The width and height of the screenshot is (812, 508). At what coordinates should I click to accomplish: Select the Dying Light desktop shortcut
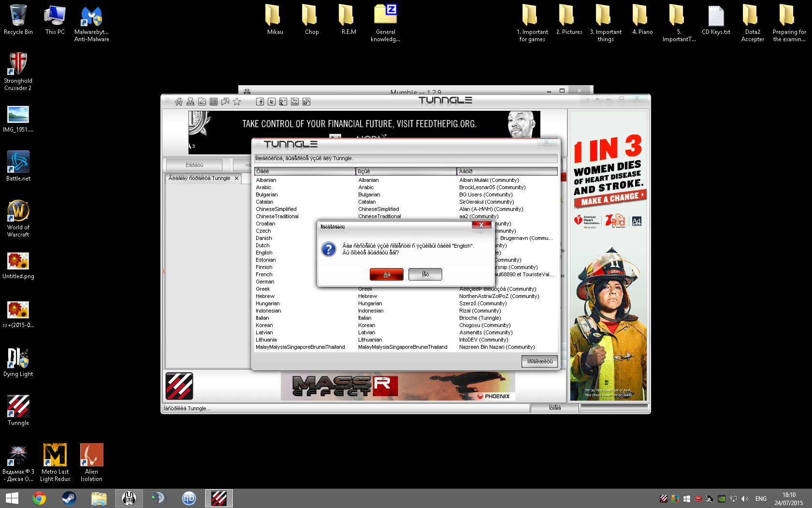click(x=18, y=362)
